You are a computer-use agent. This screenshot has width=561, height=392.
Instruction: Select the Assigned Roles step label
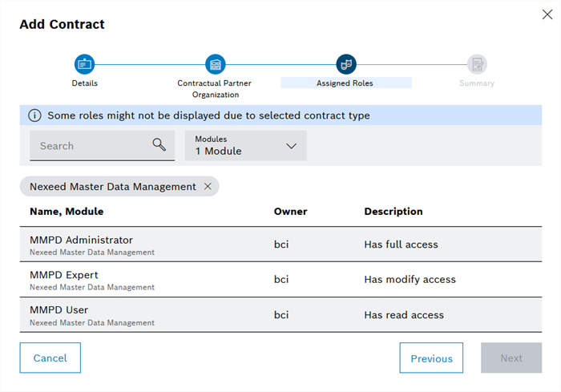[x=345, y=83]
